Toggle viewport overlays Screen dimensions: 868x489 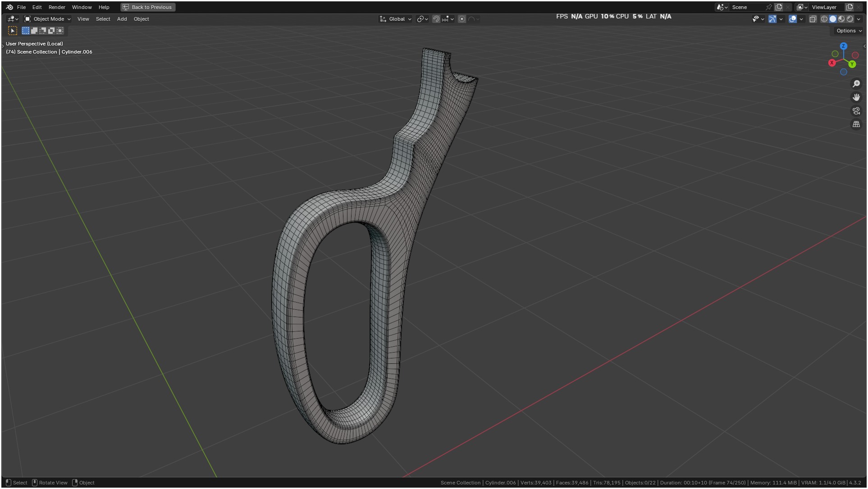coord(793,19)
